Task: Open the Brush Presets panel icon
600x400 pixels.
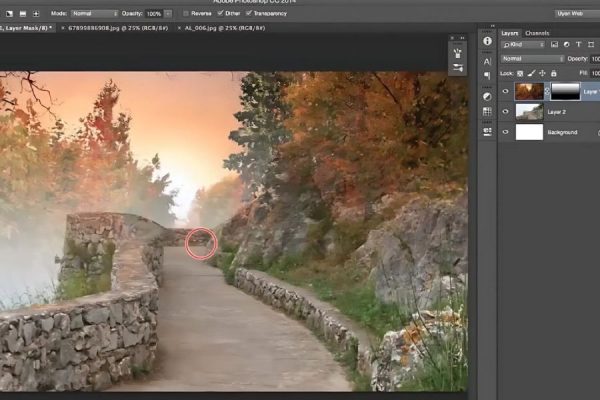Action: pyautogui.click(x=487, y=96)
